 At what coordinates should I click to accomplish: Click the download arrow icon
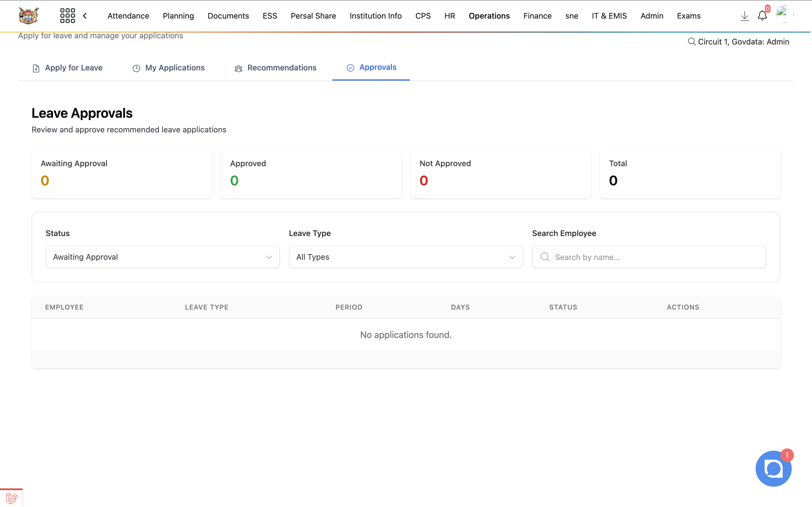pyautogui.click(x=744, y=16)
